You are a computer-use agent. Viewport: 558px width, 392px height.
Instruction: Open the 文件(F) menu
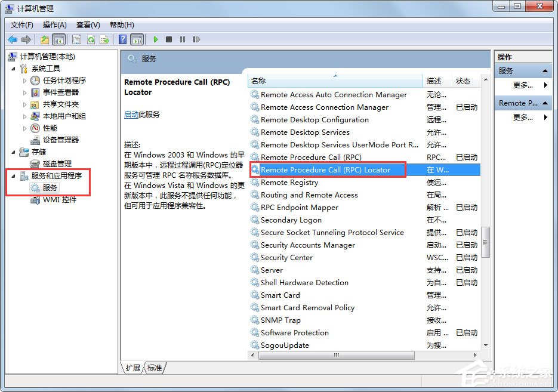point(21,24)
